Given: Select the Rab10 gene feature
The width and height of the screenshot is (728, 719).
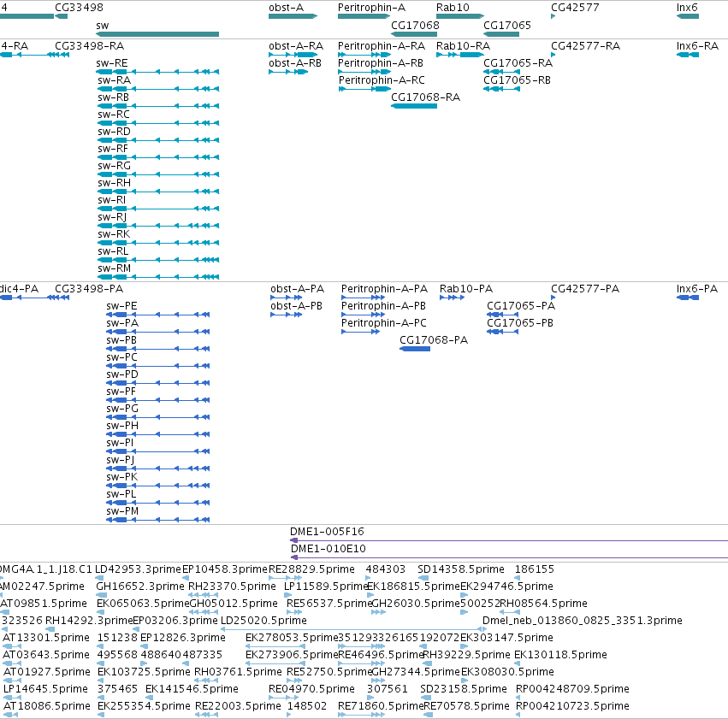Looking at the screenshot, I should click(x=460, y=16).
